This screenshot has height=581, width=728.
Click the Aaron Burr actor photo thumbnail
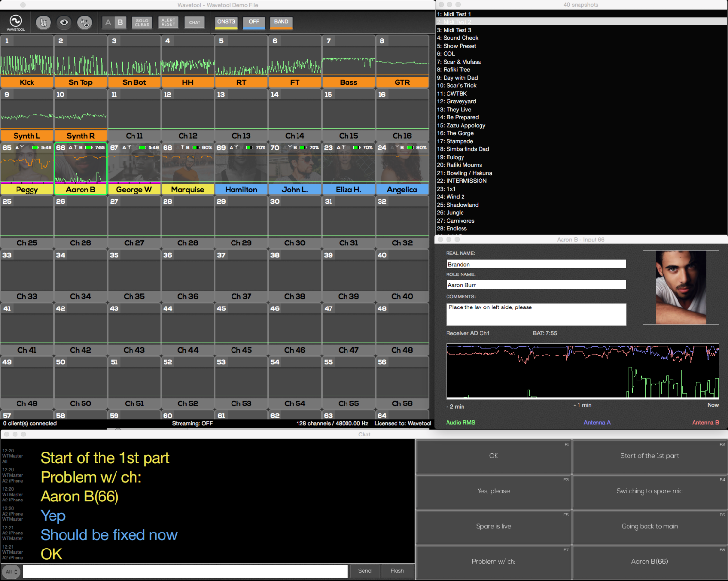point(680,288)
